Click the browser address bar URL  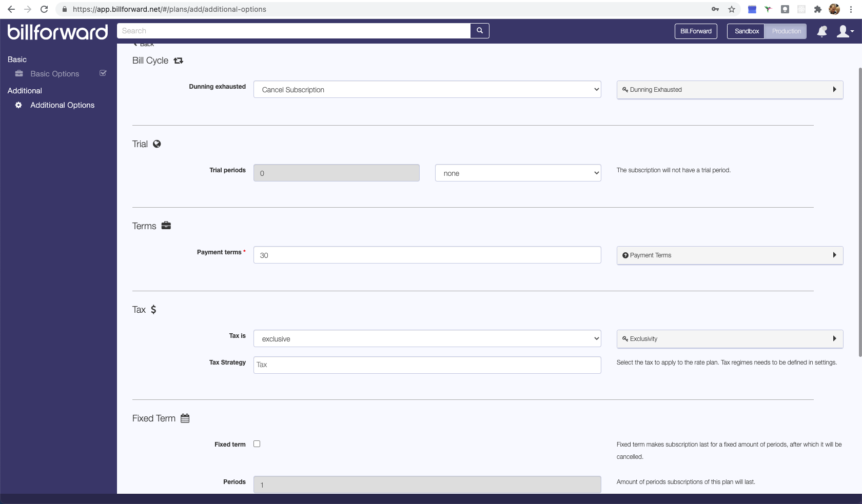tap(169, 9)
